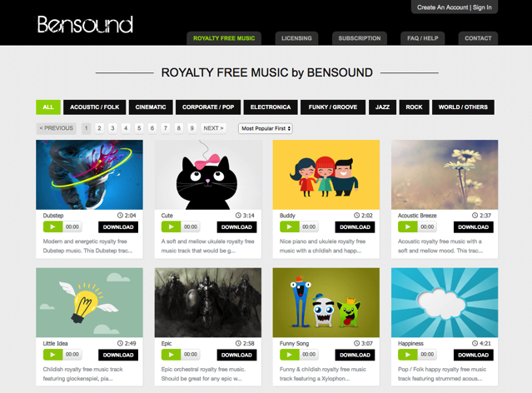Screen dimensions: 532x393
Task: Play the Epic orchestral track
Action: point(171,355)
